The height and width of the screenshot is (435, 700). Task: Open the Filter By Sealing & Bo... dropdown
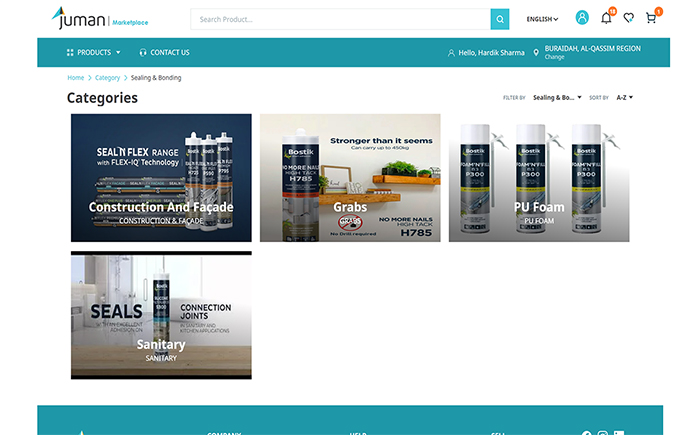coord(557,97)
